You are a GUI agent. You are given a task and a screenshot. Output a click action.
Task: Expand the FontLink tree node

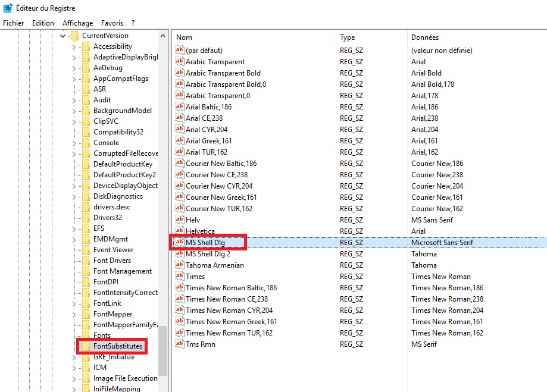pos(74,303)
